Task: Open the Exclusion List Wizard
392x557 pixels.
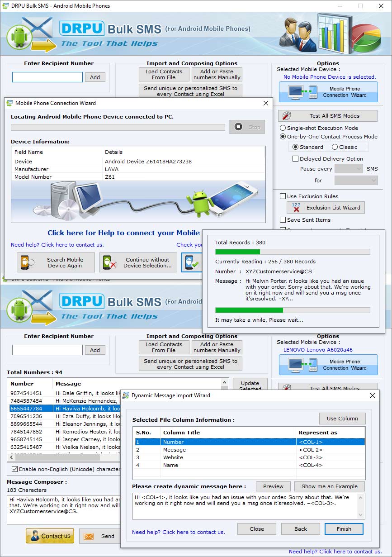Action: pyautogui.click(x=325, y=207)
